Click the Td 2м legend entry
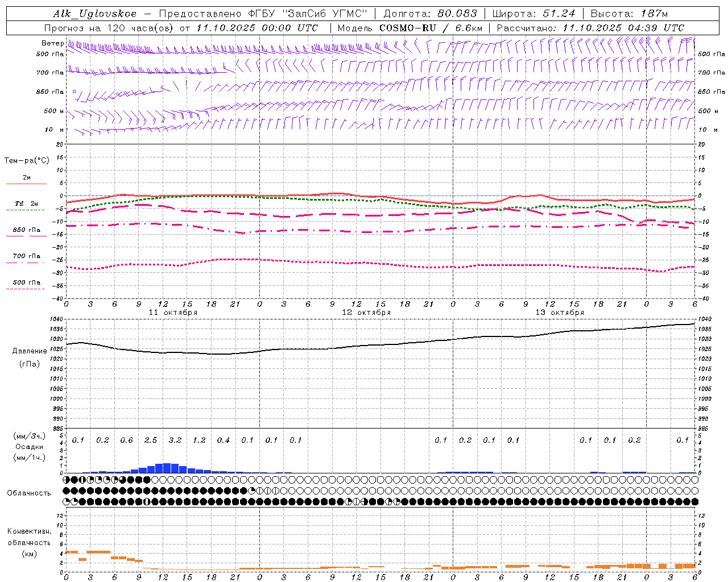The height and width of the screenshot is (582, 728). tap(26, 203)
